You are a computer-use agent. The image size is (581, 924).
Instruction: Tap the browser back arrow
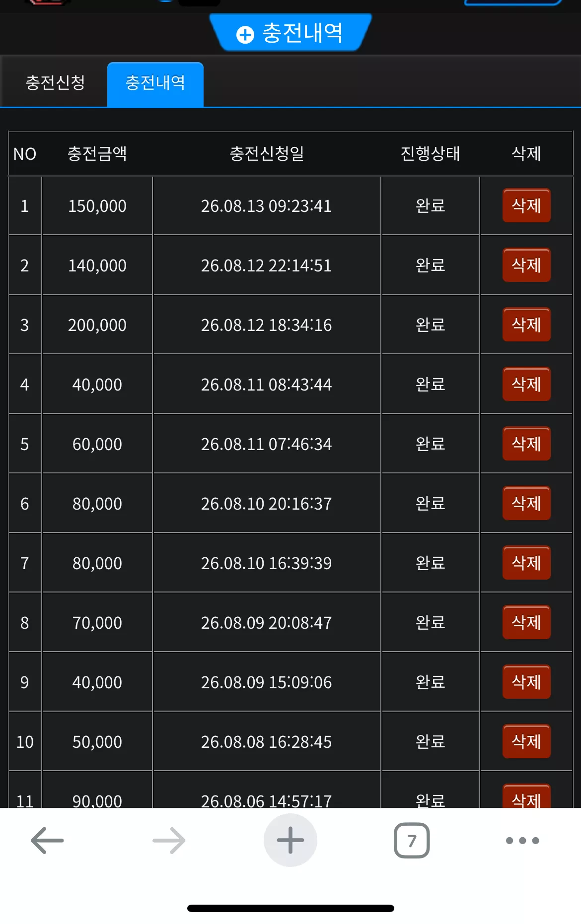(x=47, y=840)
